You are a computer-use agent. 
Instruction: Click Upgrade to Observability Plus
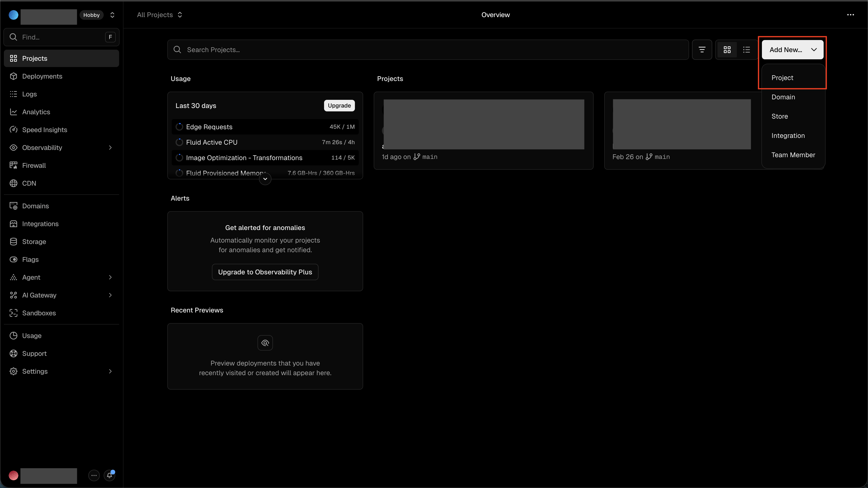265,272
